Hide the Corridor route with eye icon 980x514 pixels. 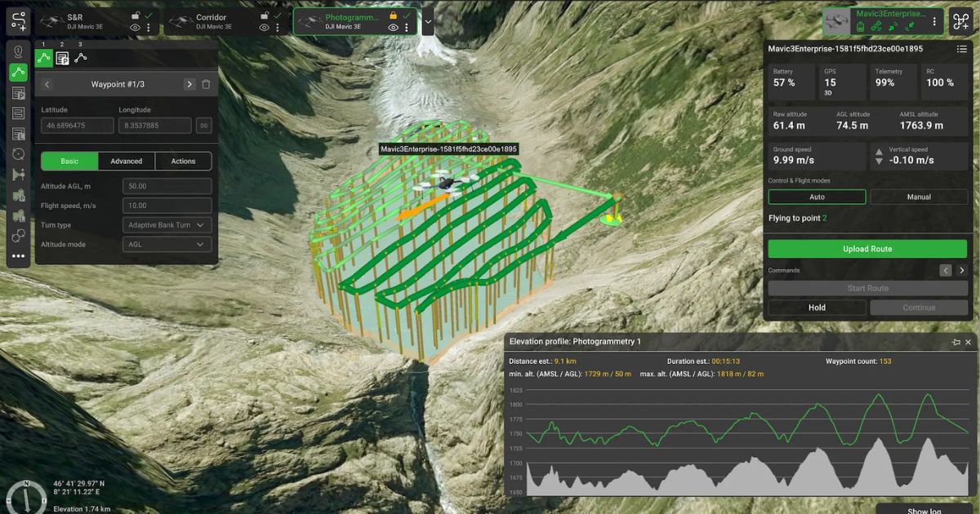[264, 28]
